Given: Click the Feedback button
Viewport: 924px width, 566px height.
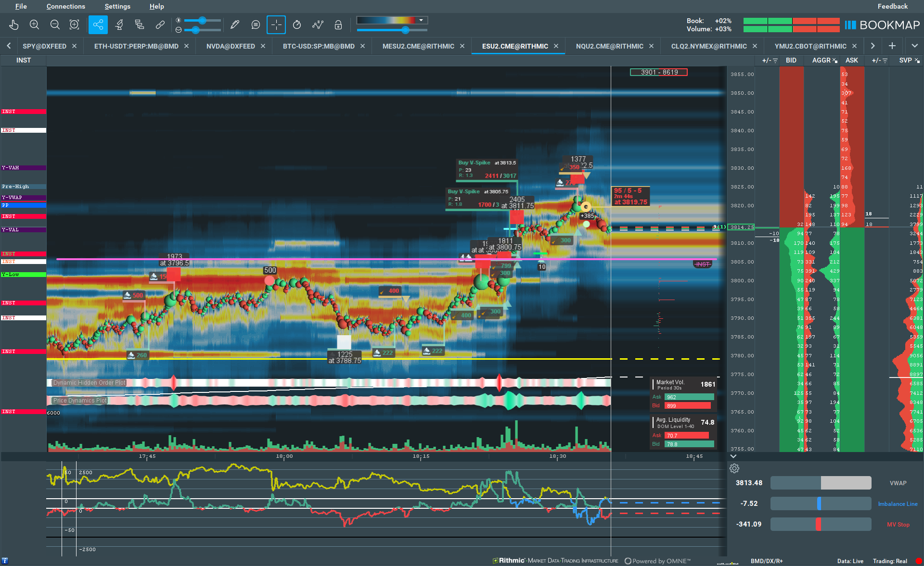Looking at the screenshot, I should 892,6.
